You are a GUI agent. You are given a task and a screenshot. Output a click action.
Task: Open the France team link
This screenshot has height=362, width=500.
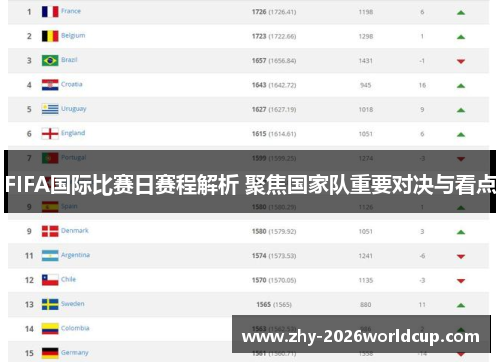[71, 11]
